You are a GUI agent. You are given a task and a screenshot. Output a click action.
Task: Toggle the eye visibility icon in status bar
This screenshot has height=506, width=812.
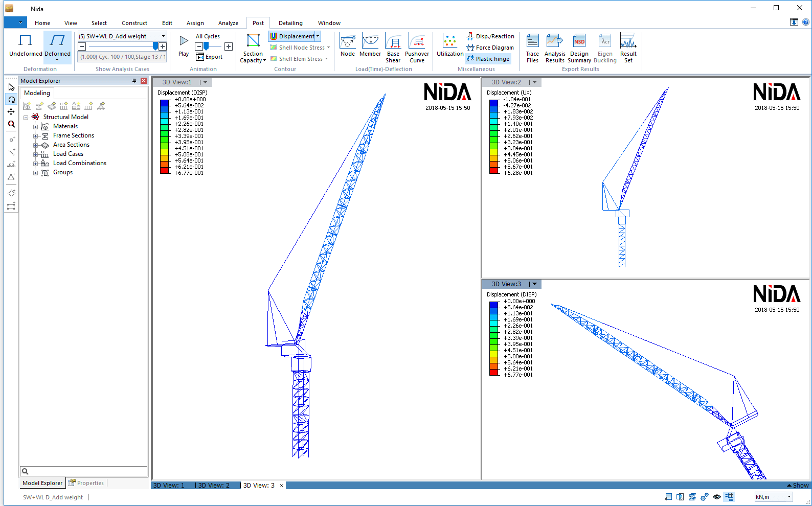pyautogui.click(x=717, y=497)
